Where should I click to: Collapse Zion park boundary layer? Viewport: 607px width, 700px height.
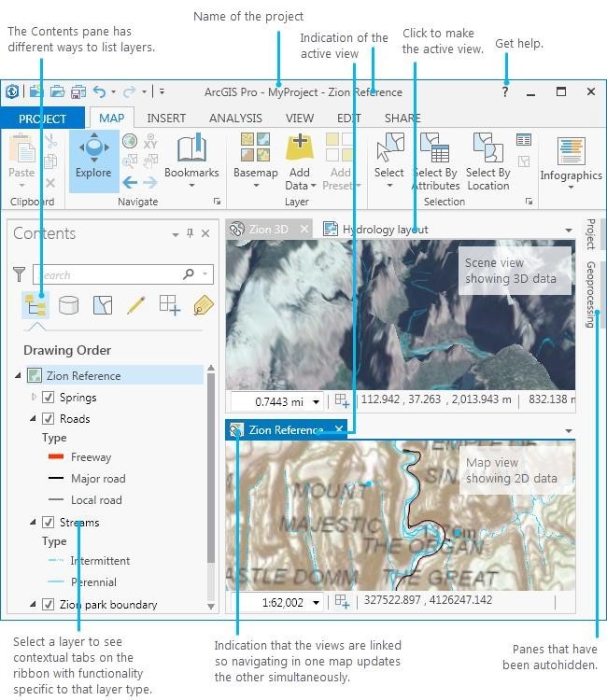pos(33,604)
